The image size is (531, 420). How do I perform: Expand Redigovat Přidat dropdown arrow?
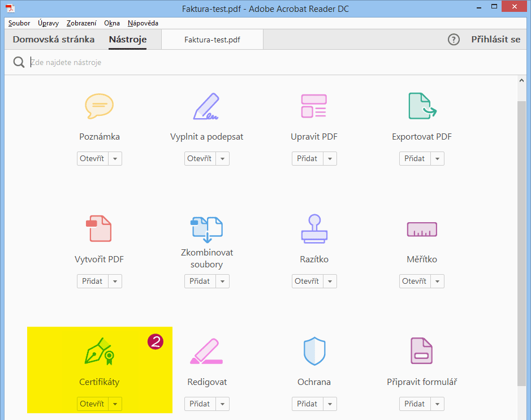click(x=222, y=404)
